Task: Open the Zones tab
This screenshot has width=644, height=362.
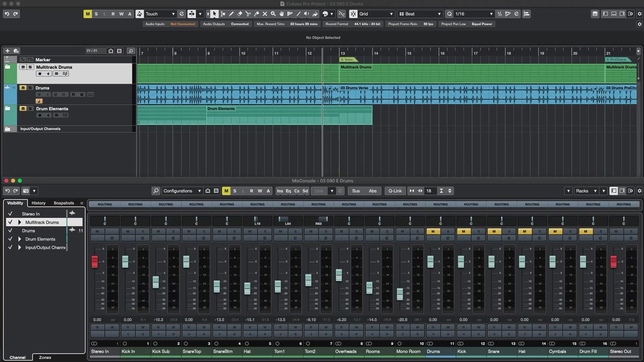Action: click(x=45, y=357)
